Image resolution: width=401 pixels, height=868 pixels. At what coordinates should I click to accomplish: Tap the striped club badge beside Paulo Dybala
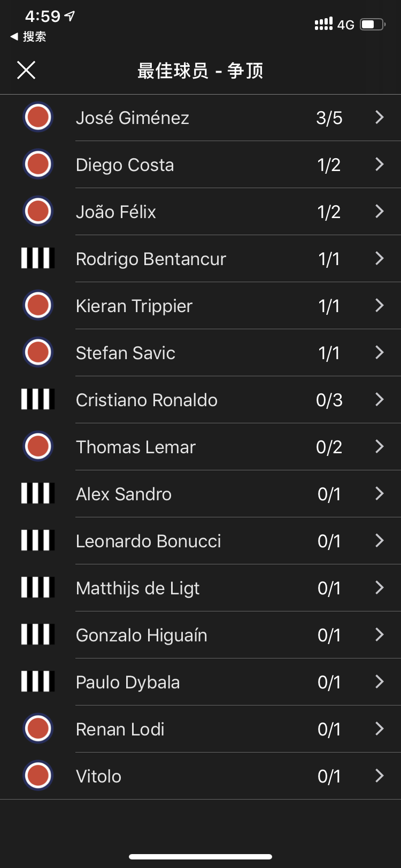(x=38, y=681)
